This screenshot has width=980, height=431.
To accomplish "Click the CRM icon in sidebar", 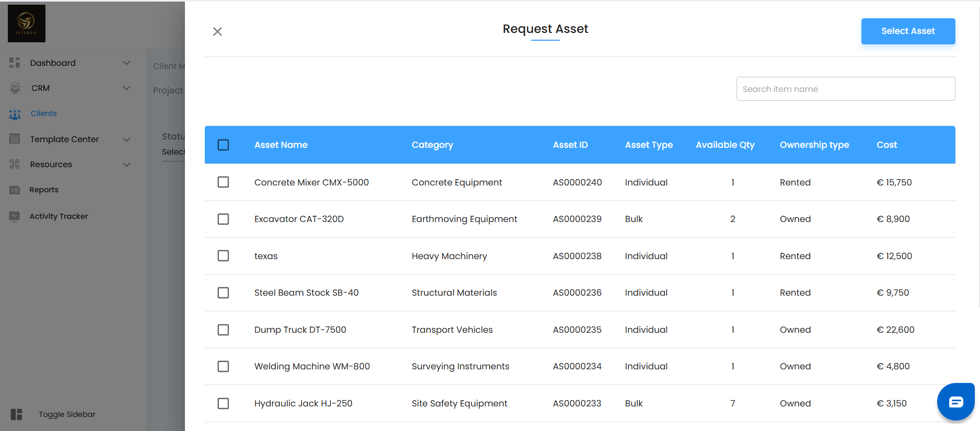I will (x=15, y=88).
